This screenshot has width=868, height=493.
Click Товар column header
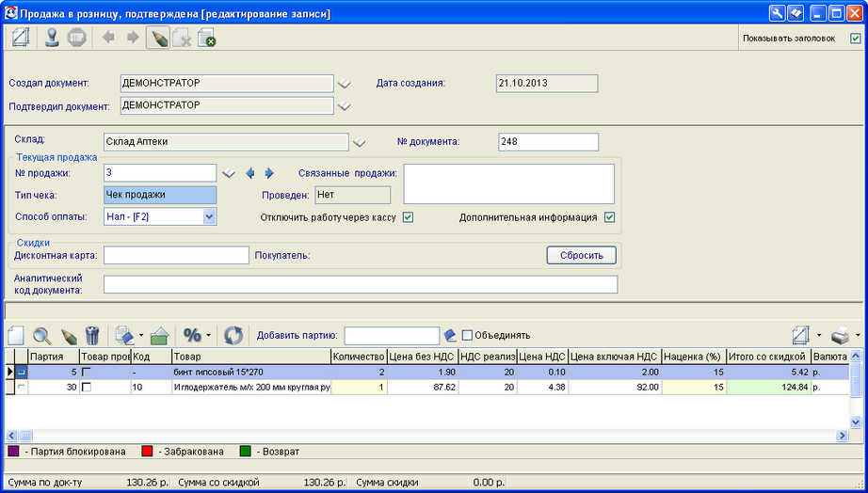pos(250,357)
